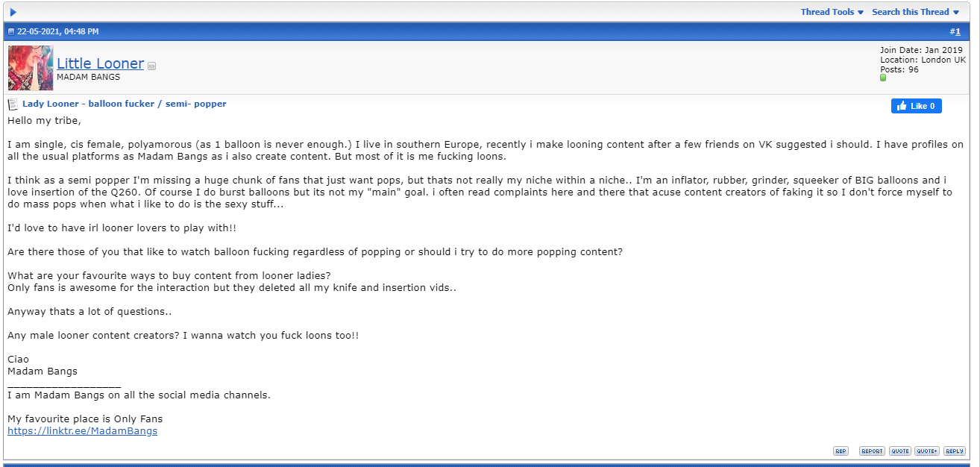Click the REP icon button

(x=841, y=451)
